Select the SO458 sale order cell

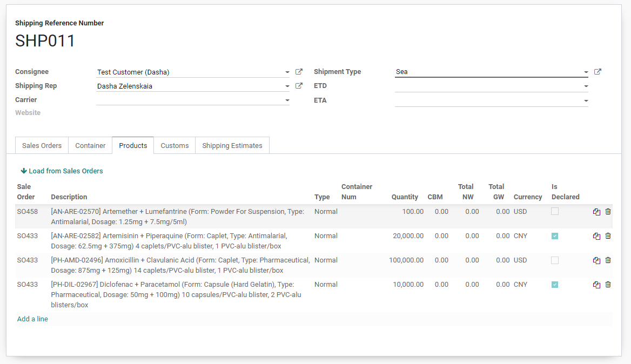(28, 212)
